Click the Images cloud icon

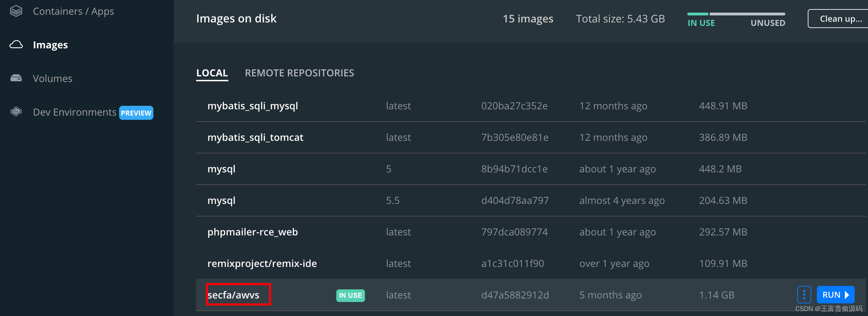[16, 44]
